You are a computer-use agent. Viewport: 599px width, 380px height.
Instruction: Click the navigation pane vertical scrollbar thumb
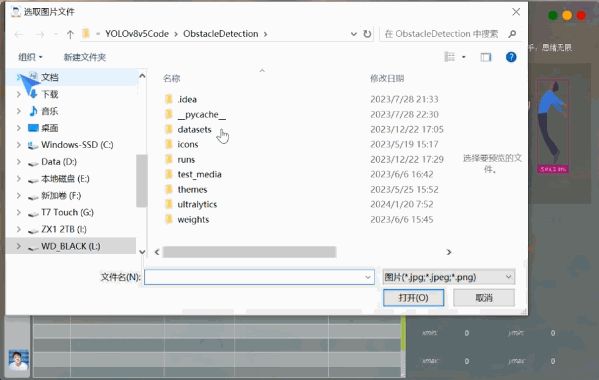coord(142,181)
